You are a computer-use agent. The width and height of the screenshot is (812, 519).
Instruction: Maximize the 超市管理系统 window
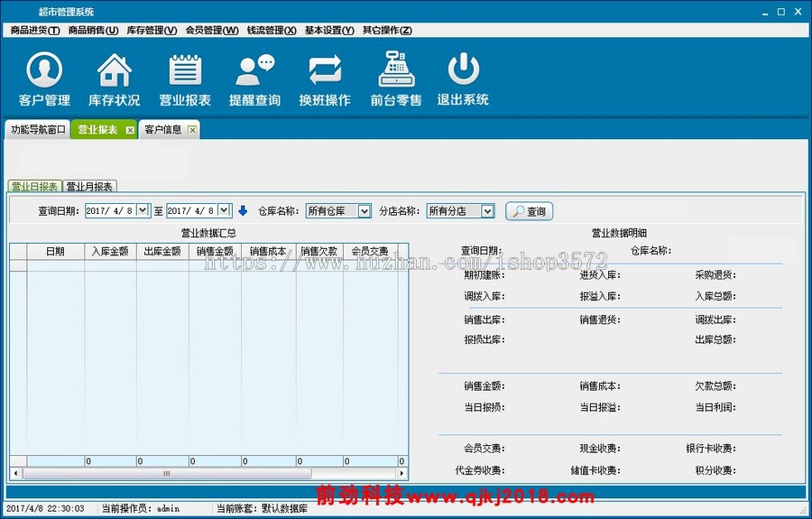[x=781, y=12]
